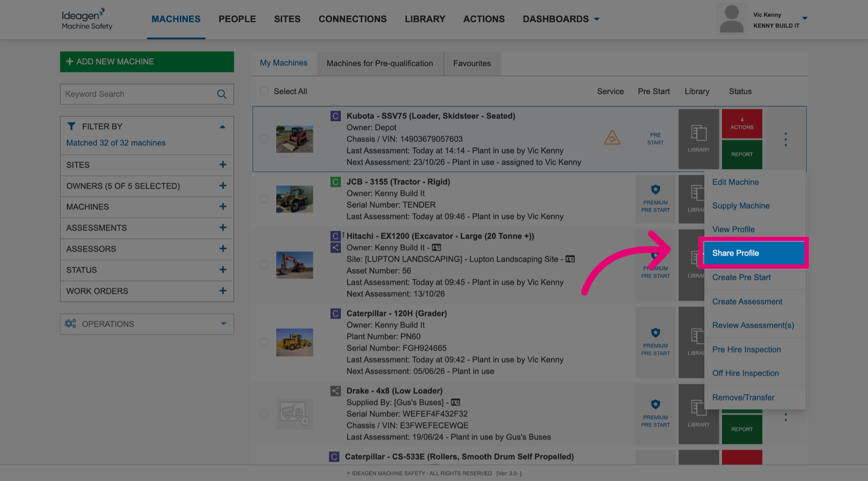Click the C badge on Caterpillar 120H row
868x481 pixels.
[335, 314]
